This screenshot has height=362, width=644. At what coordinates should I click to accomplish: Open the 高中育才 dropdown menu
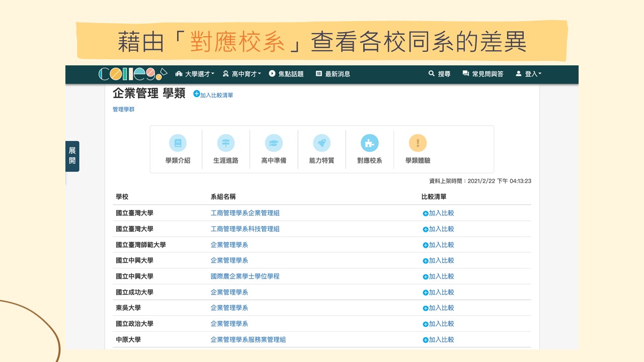tap(242, 74)
